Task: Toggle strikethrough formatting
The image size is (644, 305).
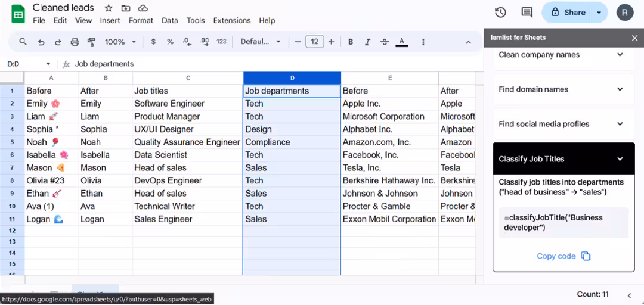Action: click(385, 42)
